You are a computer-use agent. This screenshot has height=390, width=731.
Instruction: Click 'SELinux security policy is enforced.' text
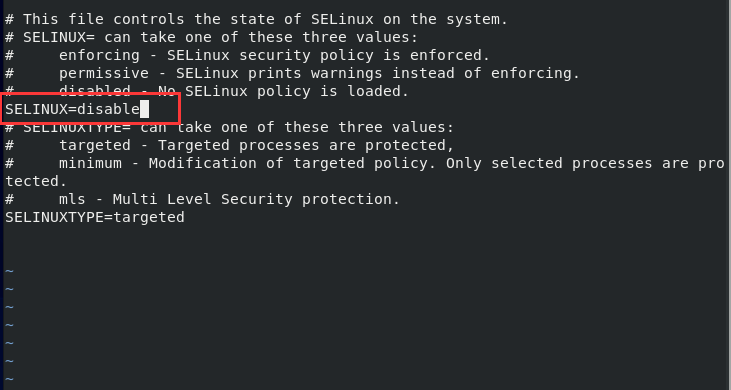329,56
